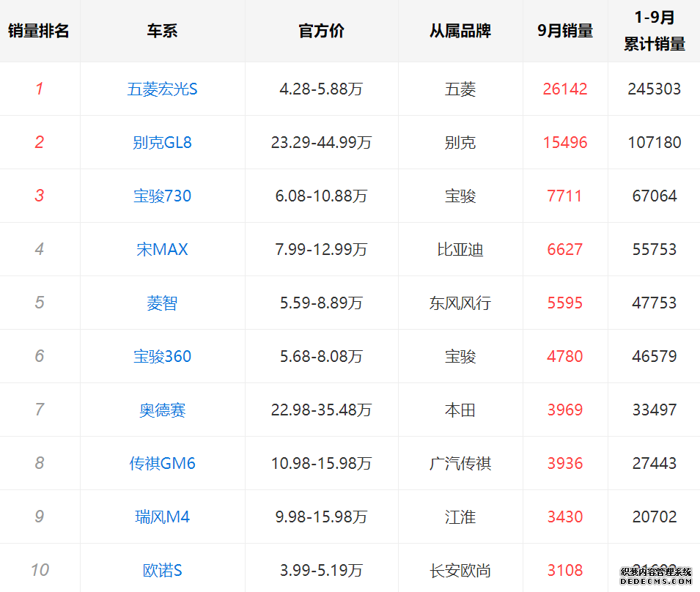Click brand cell 东风风行

[x=460, y=303]
